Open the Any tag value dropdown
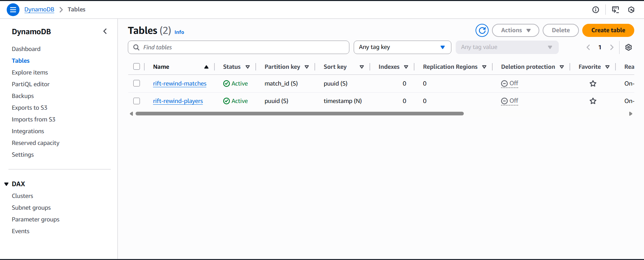The image size is (644, 260). 507,47
